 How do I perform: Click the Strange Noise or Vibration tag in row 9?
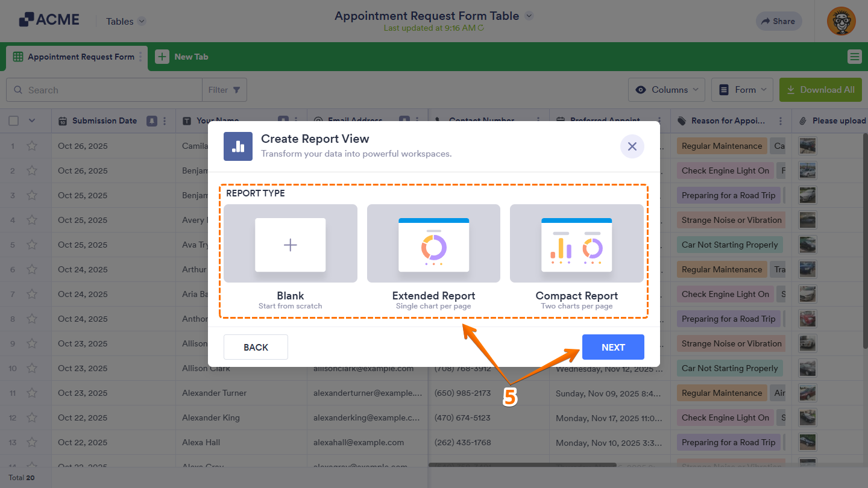(x=732, y=343)
